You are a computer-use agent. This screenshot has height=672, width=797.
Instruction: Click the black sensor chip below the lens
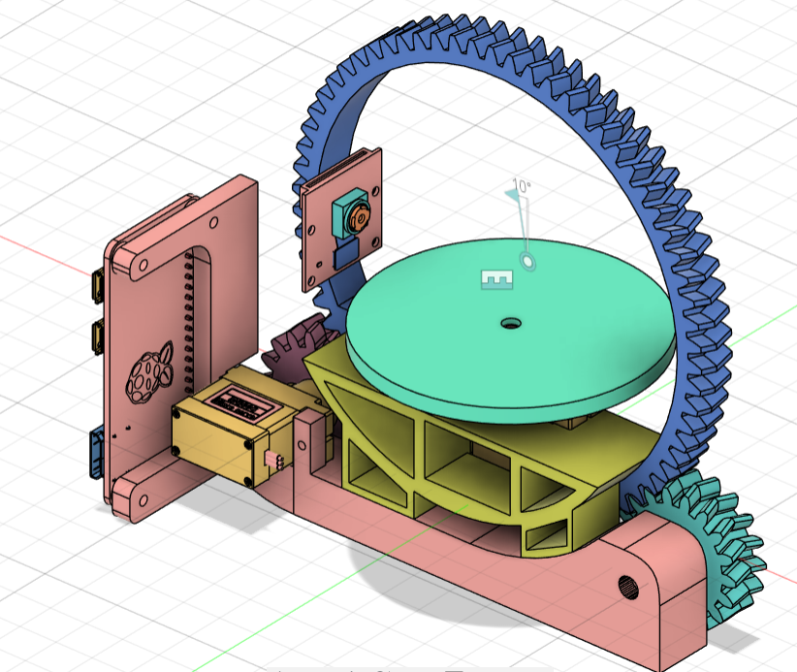click(x=345, y=255)
